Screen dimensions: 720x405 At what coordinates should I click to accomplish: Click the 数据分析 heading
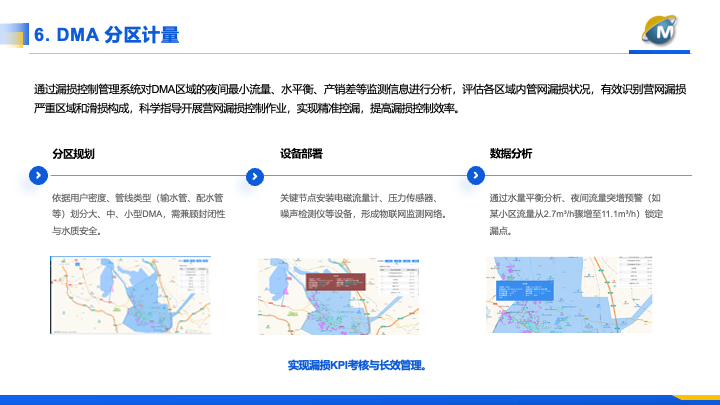coord(511,153)
